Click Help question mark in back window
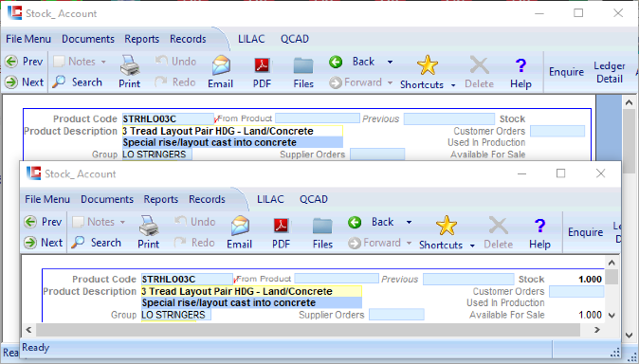This screenshot has width=639, height=364. pyautogui.click(x=520, y=65)
